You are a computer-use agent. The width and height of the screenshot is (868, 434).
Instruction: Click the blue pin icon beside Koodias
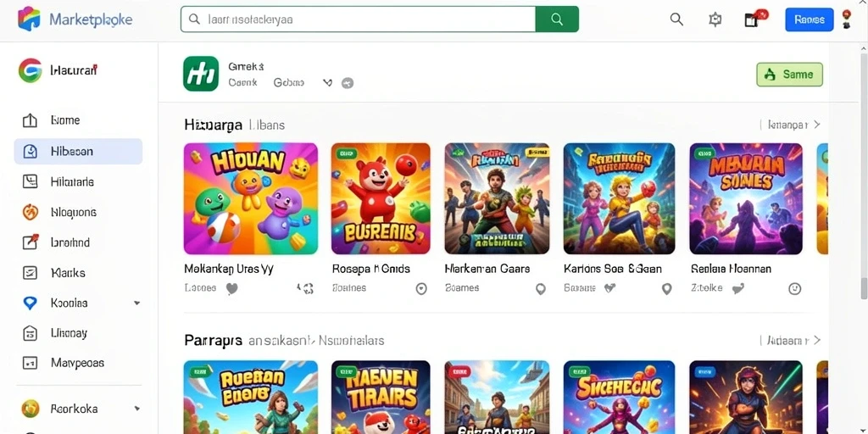30,303
